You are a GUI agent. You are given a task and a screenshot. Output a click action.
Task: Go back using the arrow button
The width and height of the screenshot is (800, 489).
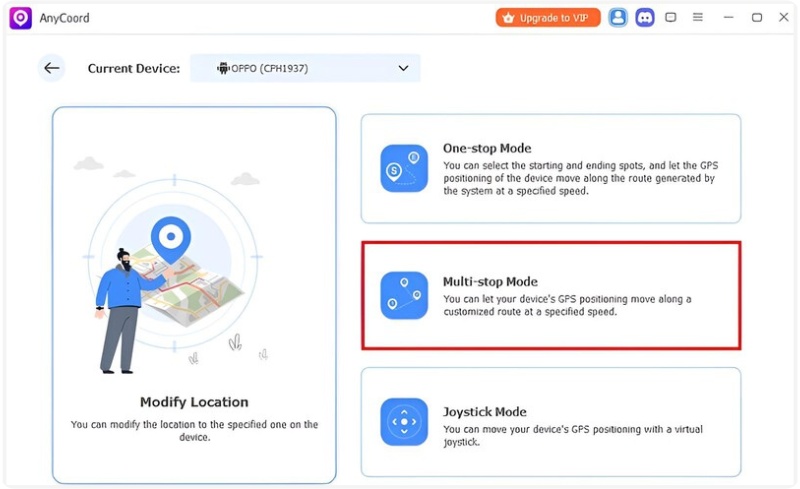pyautogui.click(x=52, y=68)
